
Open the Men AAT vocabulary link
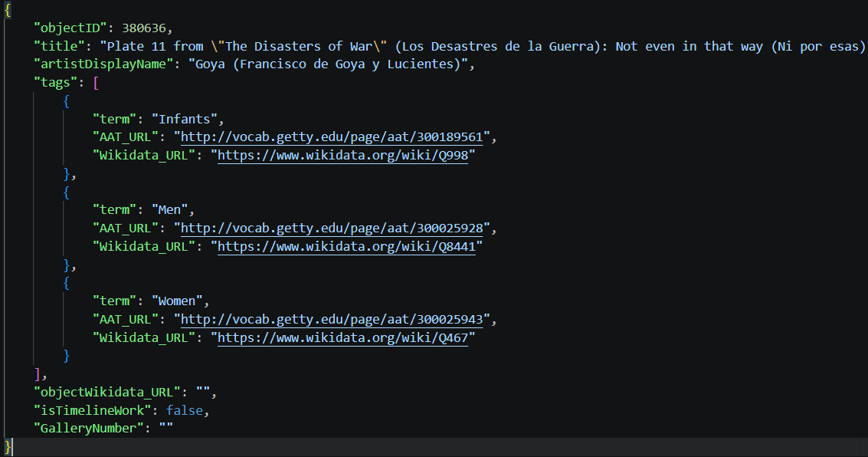click(332, 228)
